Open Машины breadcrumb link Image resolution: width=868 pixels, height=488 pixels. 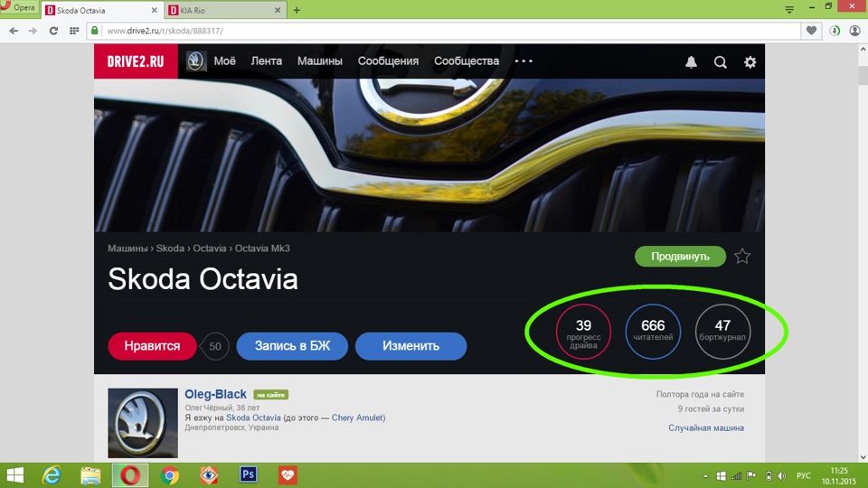click(x=127, y=249)
